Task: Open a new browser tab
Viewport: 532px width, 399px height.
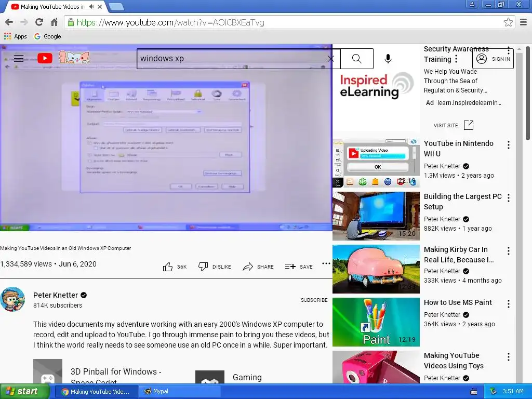Action: pyautogui.click(x=116, y=6)
